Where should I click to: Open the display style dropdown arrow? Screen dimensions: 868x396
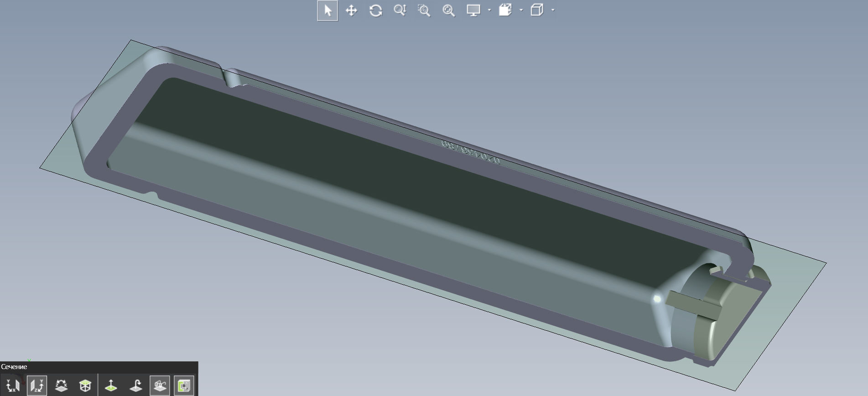pos(489,10)
